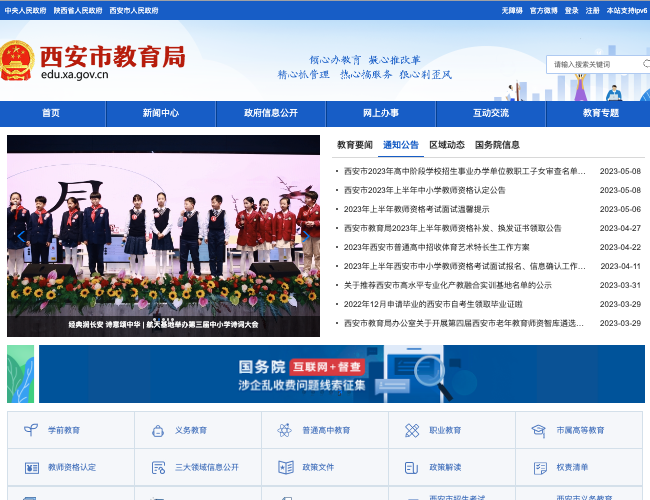
Task: Click the 权责清单 checklist icon
Action: click(539, 467)
